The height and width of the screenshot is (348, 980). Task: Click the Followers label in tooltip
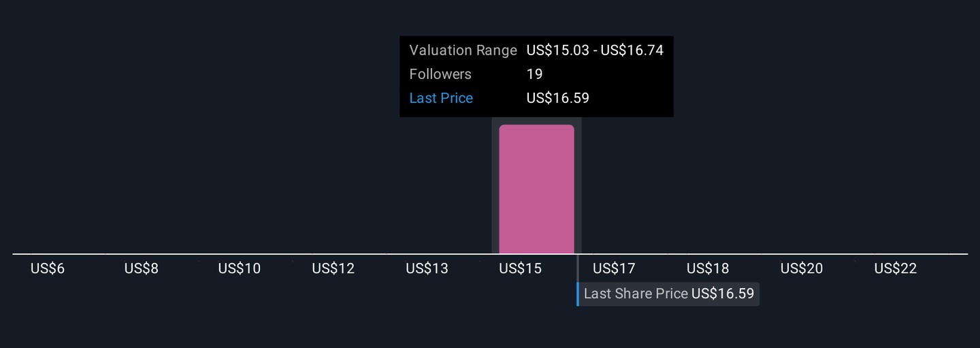click(x=440, y=74)
